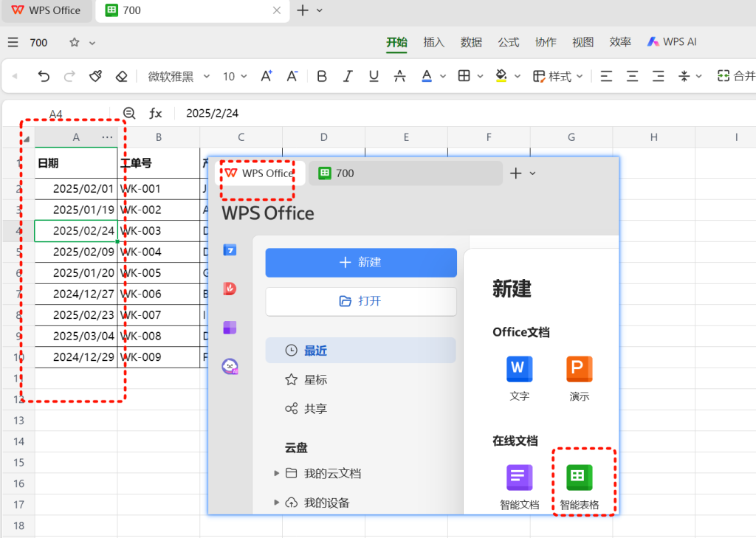Select cell with date 2025/03/04

coord(76,336)
